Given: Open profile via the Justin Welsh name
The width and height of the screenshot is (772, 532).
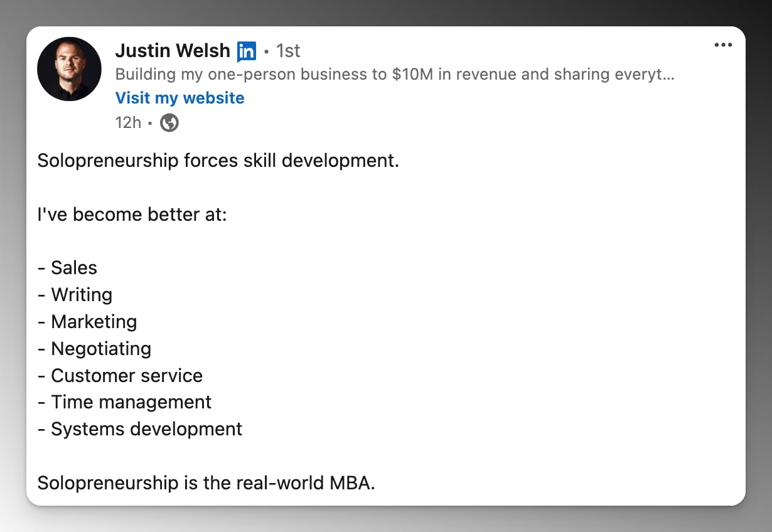Looking at the screenshot, I should [173, 50].
